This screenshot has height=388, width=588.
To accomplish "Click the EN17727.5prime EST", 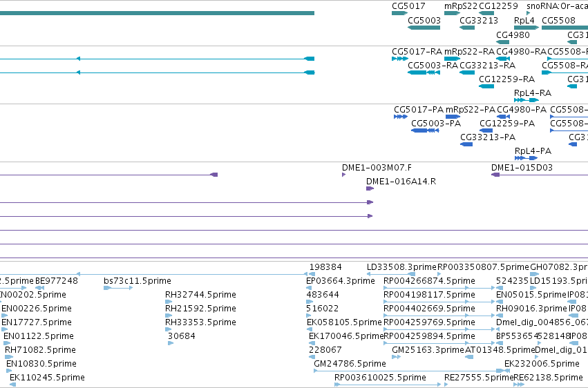I will pyautogui.click(x=5, y=329).
